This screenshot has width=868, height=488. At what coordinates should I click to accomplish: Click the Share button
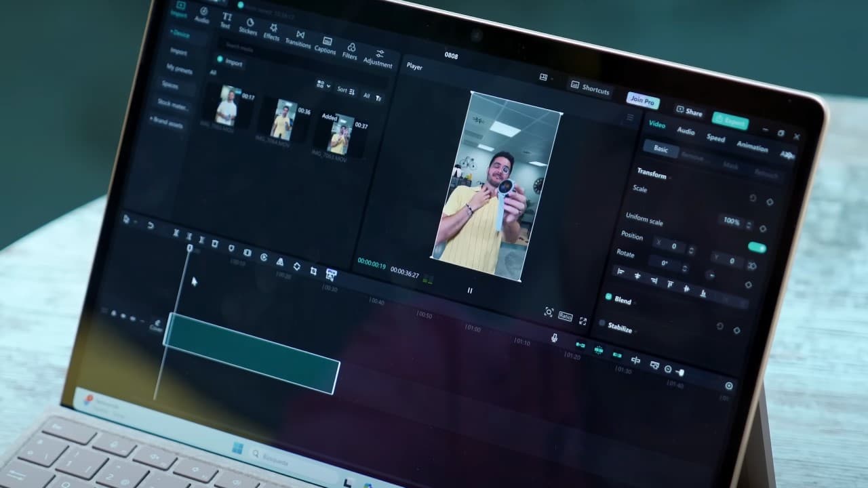(x=689, y=111)
